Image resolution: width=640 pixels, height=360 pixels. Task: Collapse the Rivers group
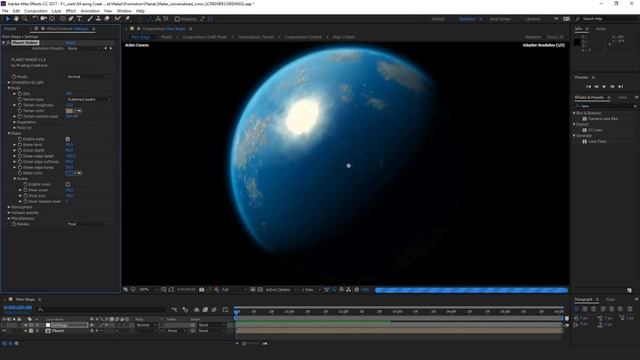(x=15, y=179)
